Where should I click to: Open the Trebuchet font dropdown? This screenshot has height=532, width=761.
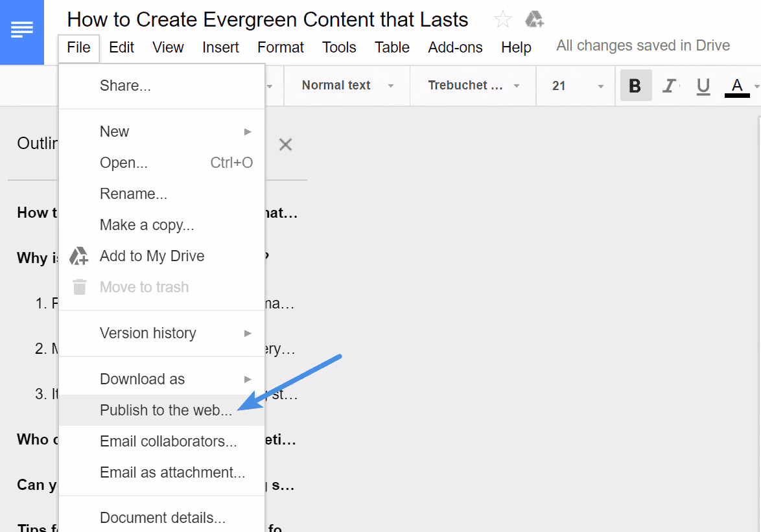[472, 85]
